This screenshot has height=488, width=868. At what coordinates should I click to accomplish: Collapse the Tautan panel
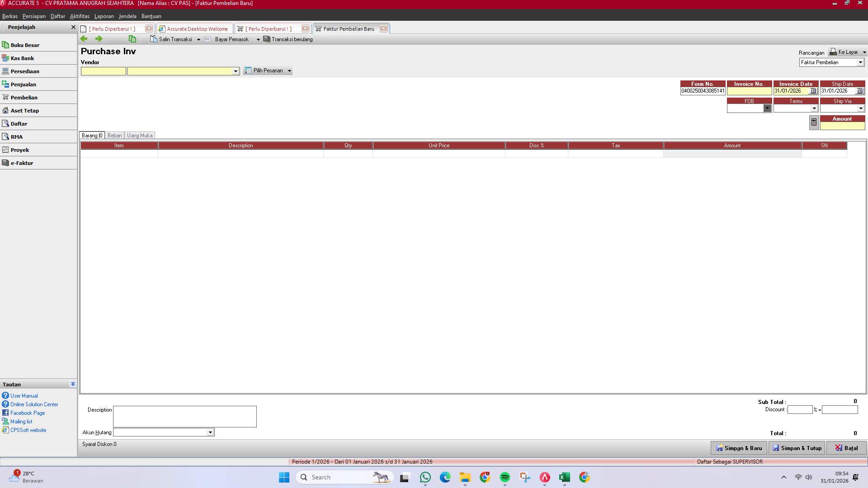tap(73, 384)
